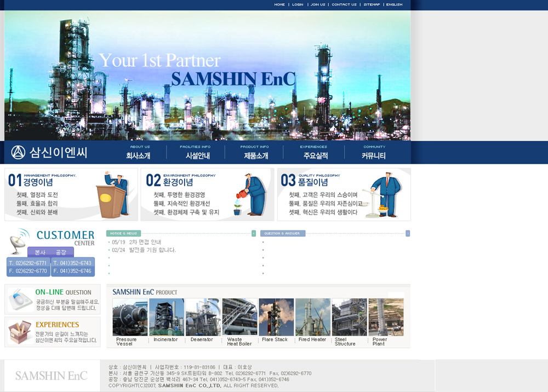Open the Flare Stack product thumbnail
Viewport: 548px width, 392px height.
point(276,317)
